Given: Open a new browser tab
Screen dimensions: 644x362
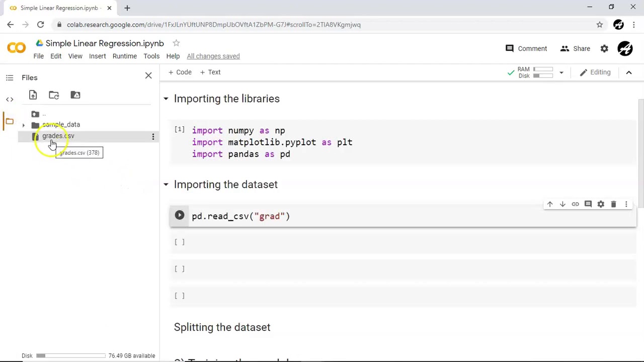Looking at the screenshot, I should 127,8.
